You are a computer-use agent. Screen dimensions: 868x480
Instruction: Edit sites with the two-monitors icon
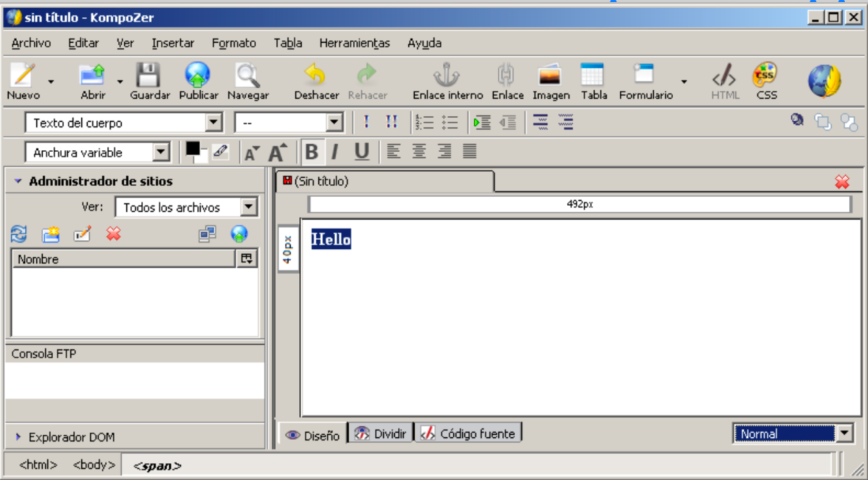tap(207, 234)
